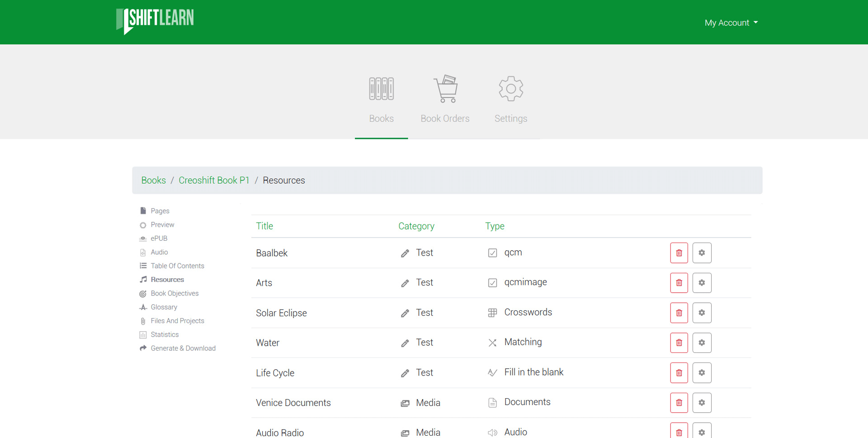This screenshot has height=438, width=868.
Task: Click the Audio Radio title
Action: click(x=280, y=433)
